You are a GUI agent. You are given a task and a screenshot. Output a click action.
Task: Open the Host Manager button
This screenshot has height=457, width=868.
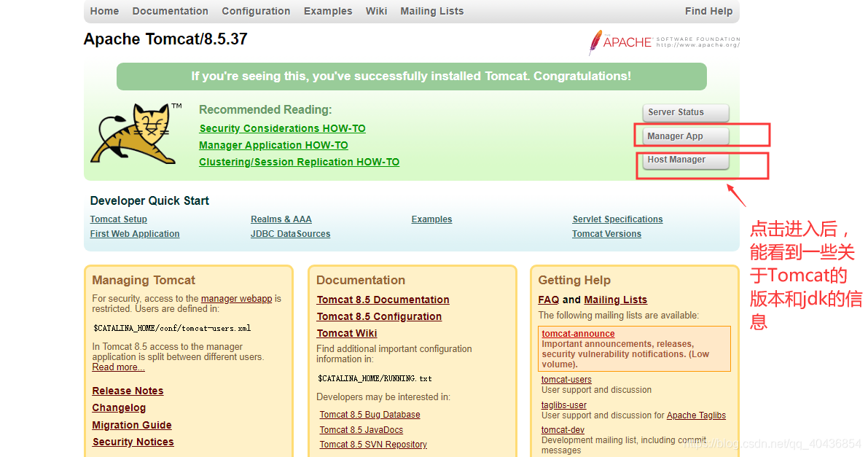(x=685, y=160)
